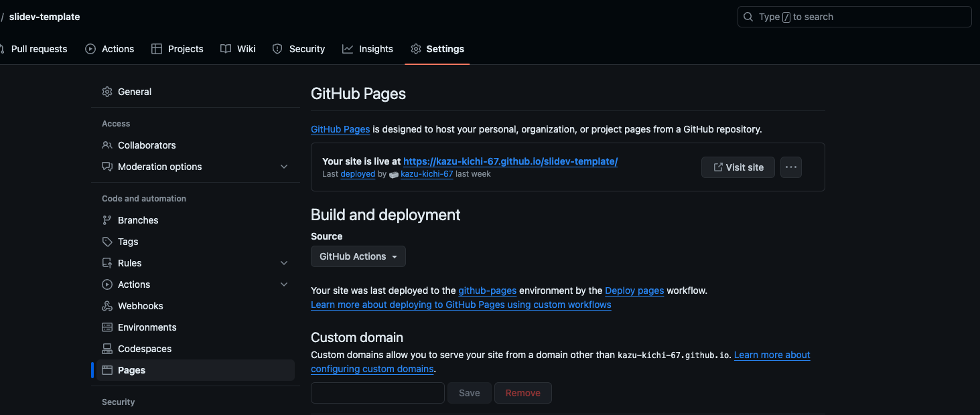Click the Security shield icon in the top navigation
The image size is (980, 415).
277,49
